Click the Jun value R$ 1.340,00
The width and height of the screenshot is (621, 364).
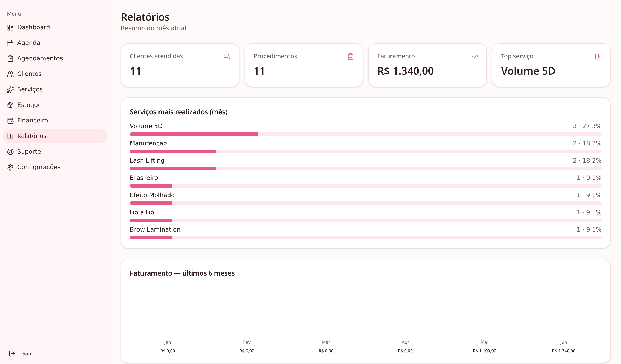point(564,351)
